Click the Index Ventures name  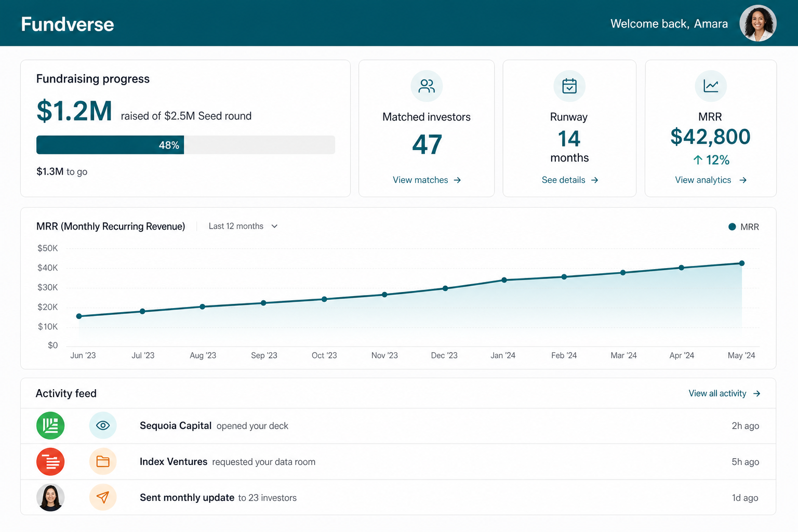tap(174, 461)
